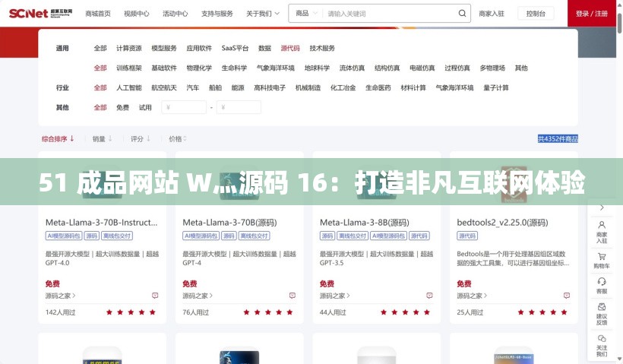Filter by 计算资源 category
Image resolution: width=623 pixels, height=364 pixels.
tap(128, 48)
